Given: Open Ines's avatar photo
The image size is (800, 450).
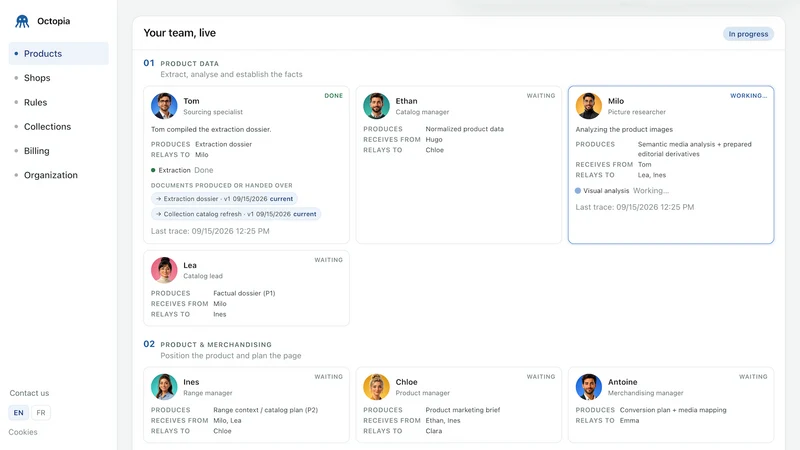Looking at the screenshot, I should (164, 387).
